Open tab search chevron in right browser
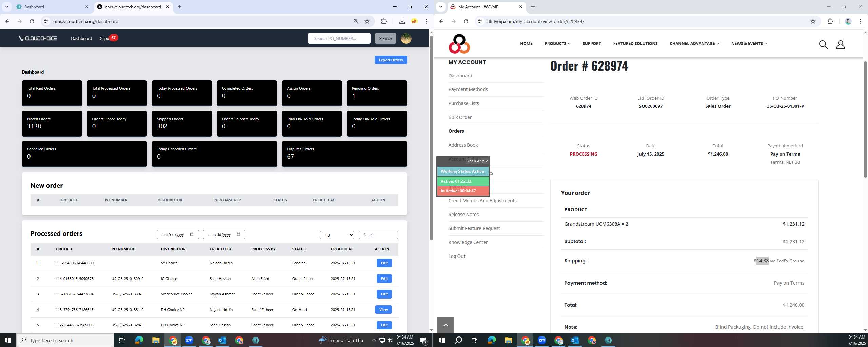 pos(440,7)
